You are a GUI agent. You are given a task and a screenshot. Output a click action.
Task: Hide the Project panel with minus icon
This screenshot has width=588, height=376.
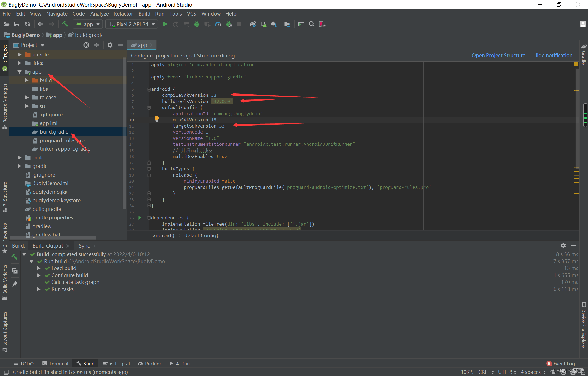121,45
